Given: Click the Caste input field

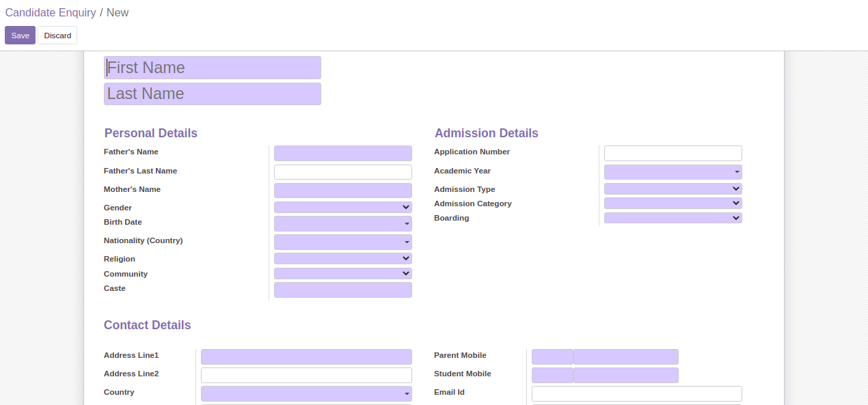Looking at the screenshot, I should pyautogui.click(x=342, y=290).
